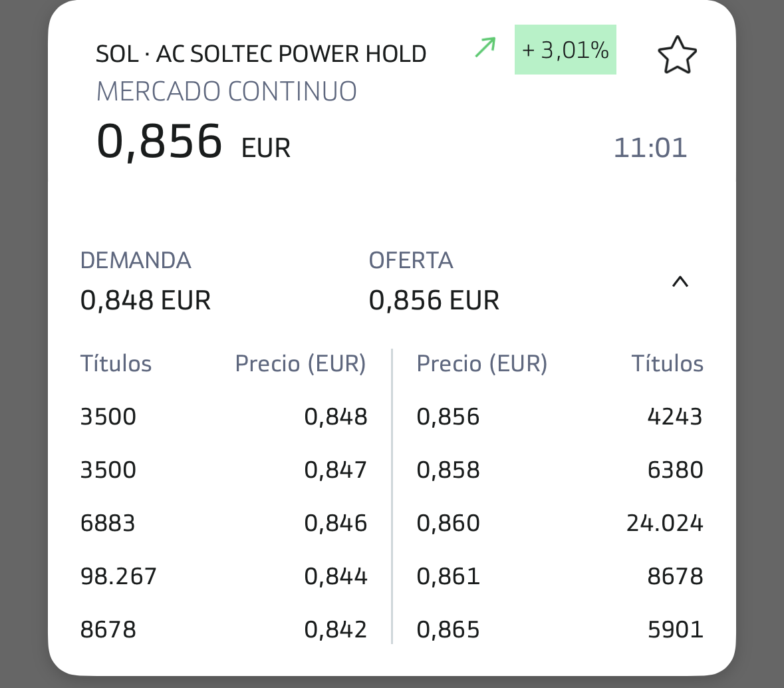Select bid price 0,842
This screenshot has width=784, height=688.
click(335, 629)
